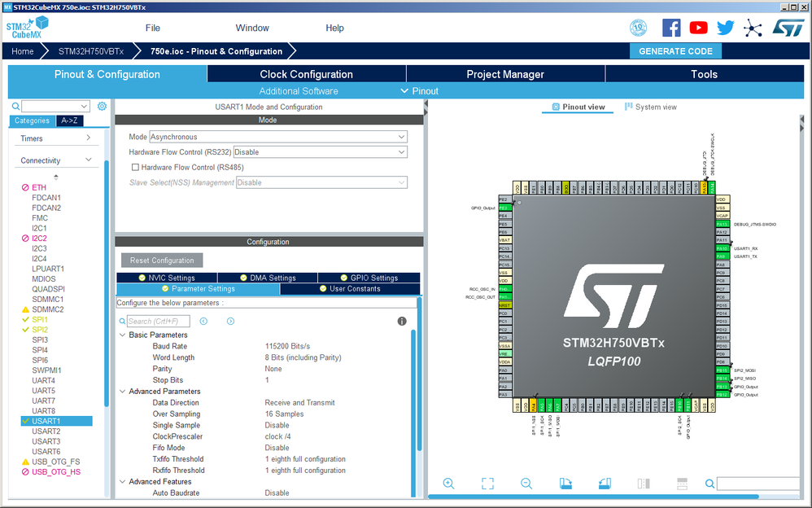Select USB_OTG_FS in the peripheral list

[56, 462]
